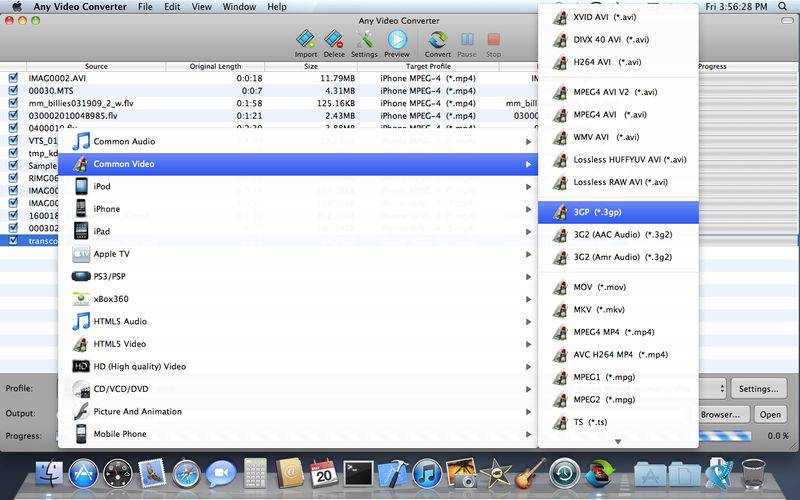Screen dimensions: 800x500
Task: Open Time Machine icon in Dock
Action: pos(564,473)
